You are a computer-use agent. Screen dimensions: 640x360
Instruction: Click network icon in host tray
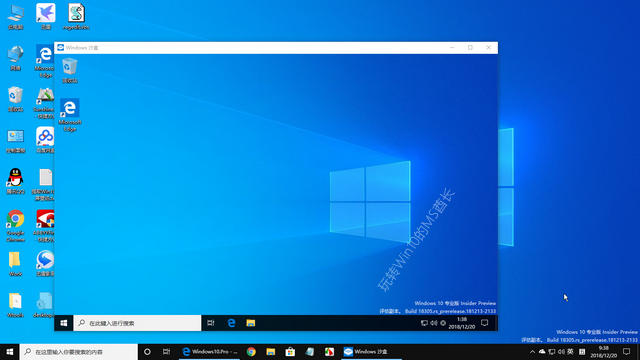pos(552,351)
